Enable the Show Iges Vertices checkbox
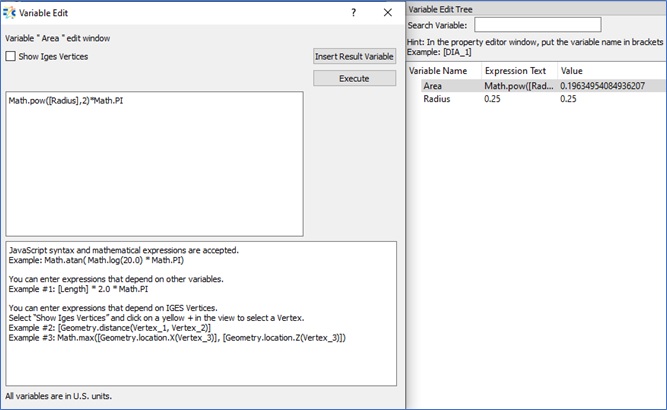The width and height of the screenshot is (667, 410). coord(11,57)
